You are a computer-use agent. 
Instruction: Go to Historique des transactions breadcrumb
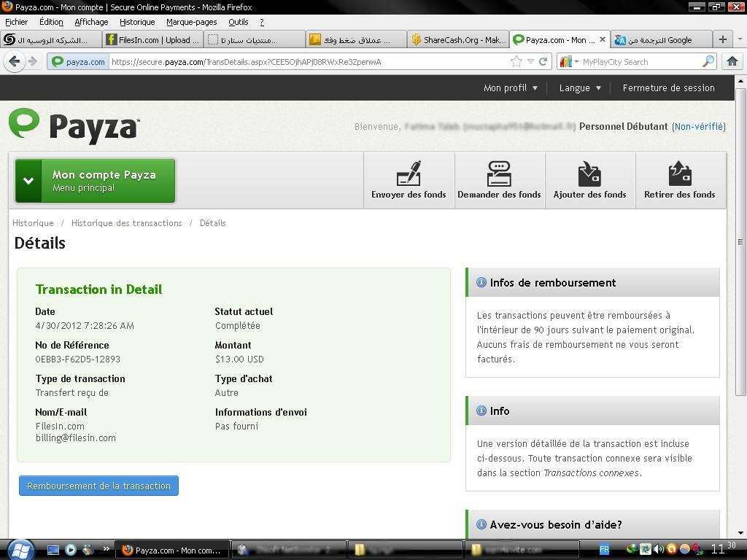[x=127, y=223]
